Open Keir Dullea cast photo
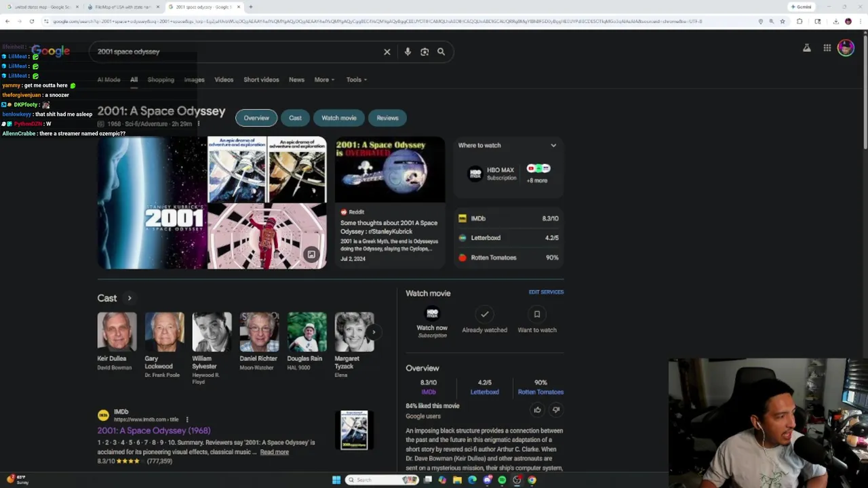 [117, 332]
